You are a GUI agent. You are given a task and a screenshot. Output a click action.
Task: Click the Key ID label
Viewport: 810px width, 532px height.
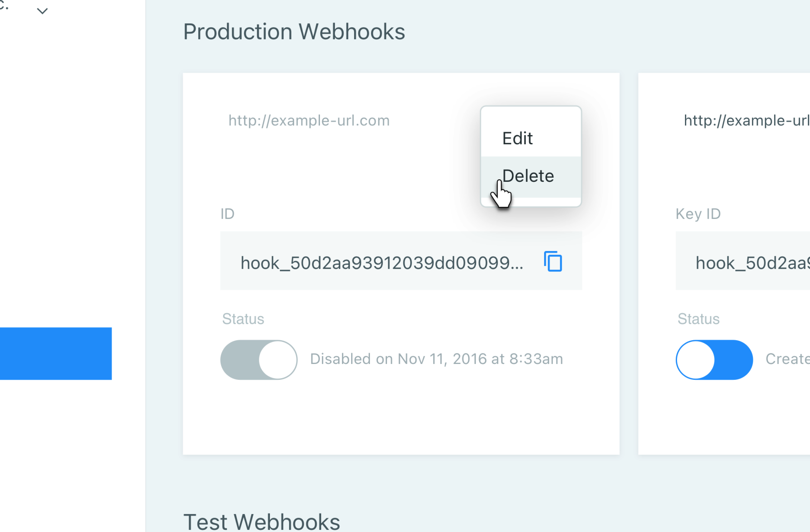[x=698, y=214]
